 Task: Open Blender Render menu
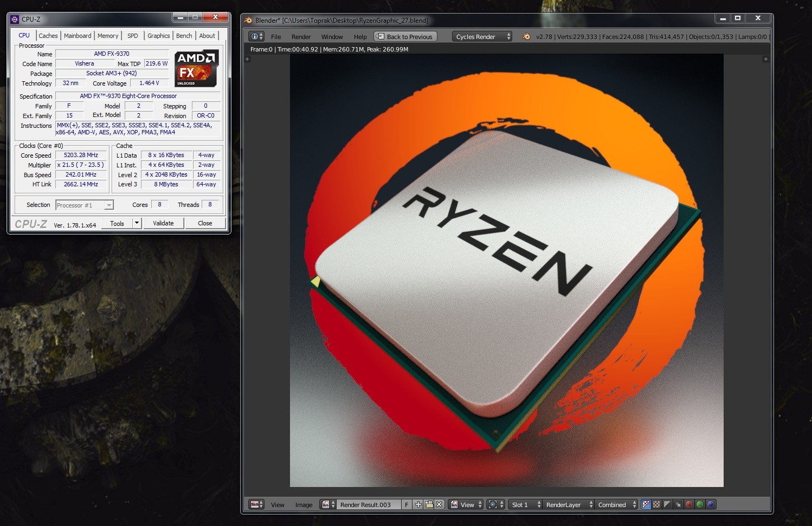click(301, 37)
